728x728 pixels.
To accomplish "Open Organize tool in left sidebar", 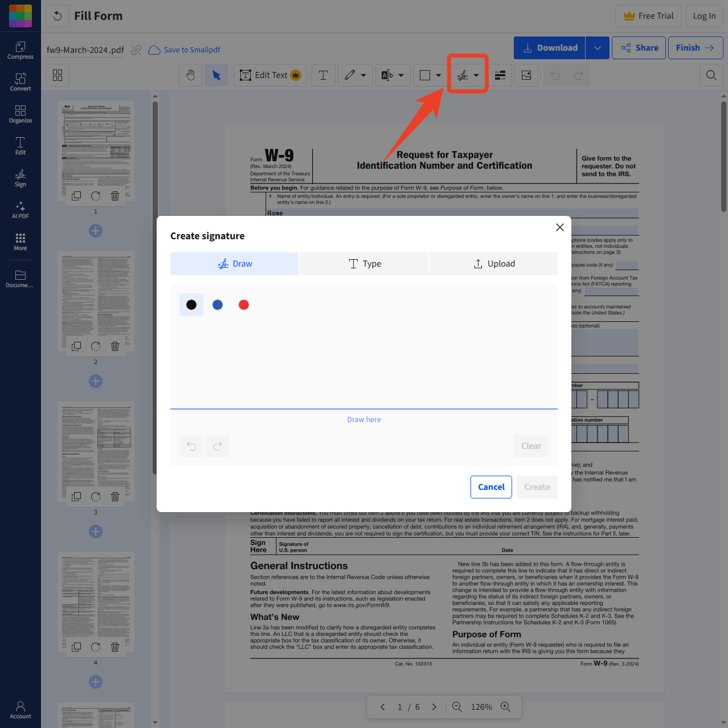I will 21,114.
